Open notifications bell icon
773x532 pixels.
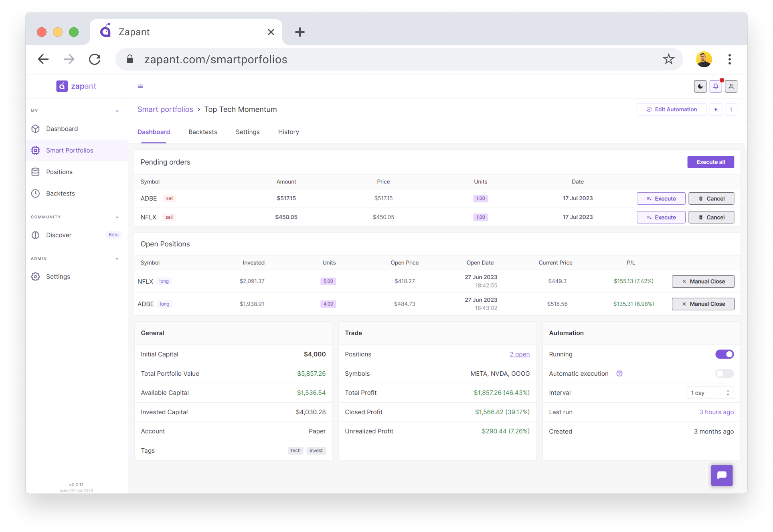[716, 86]
